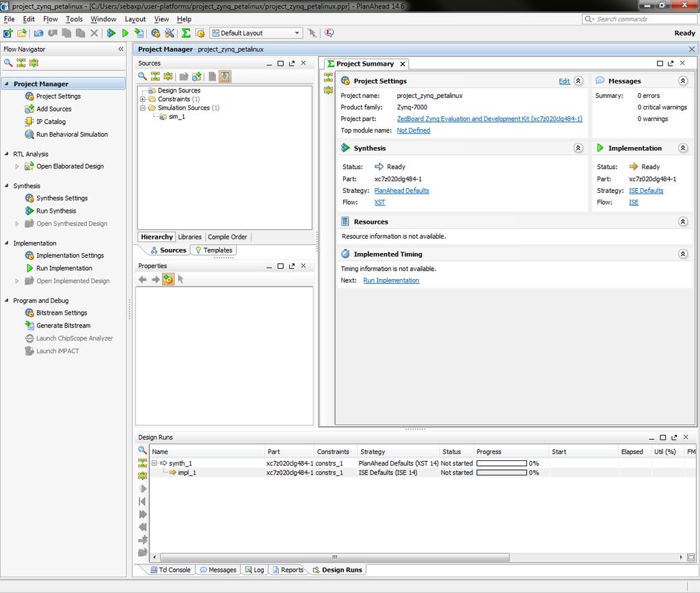
Task: Click the Generate Bitstream toolbar icon
Action: tap(139, 33)
